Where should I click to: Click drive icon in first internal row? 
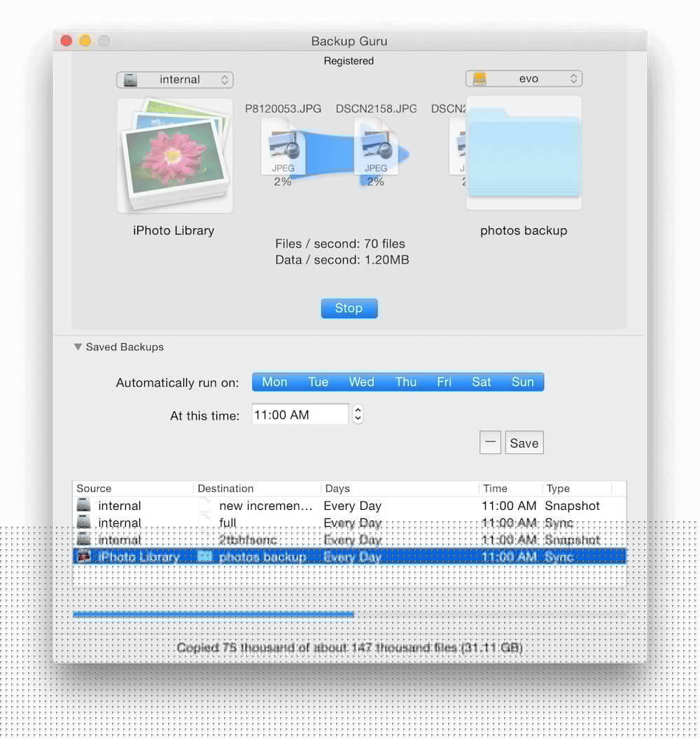pyautogui.click(x=84, y=505)
